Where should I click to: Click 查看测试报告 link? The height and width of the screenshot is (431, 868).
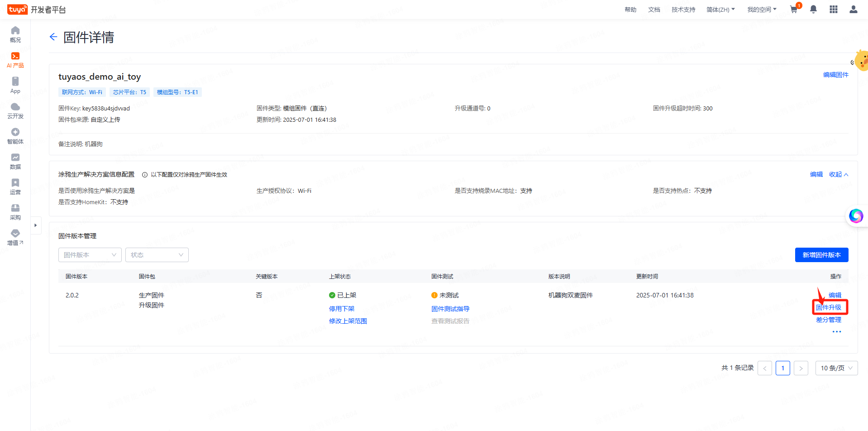point(450,321)
